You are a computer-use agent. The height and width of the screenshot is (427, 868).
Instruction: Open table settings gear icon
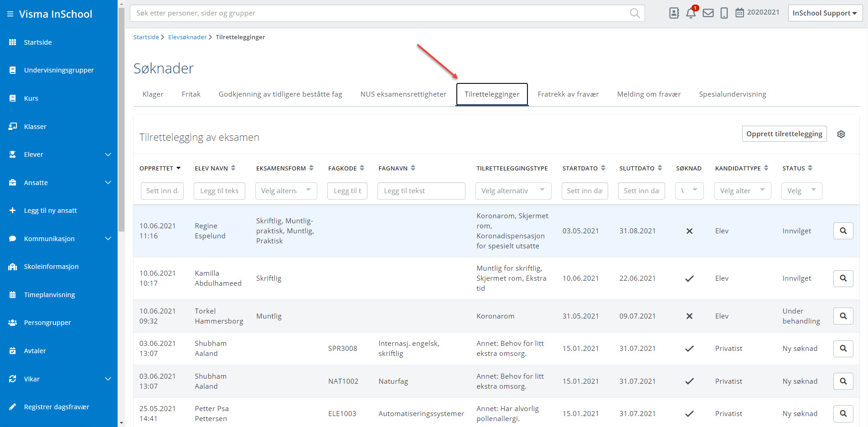pyautogui.click(x=841, y=134)
